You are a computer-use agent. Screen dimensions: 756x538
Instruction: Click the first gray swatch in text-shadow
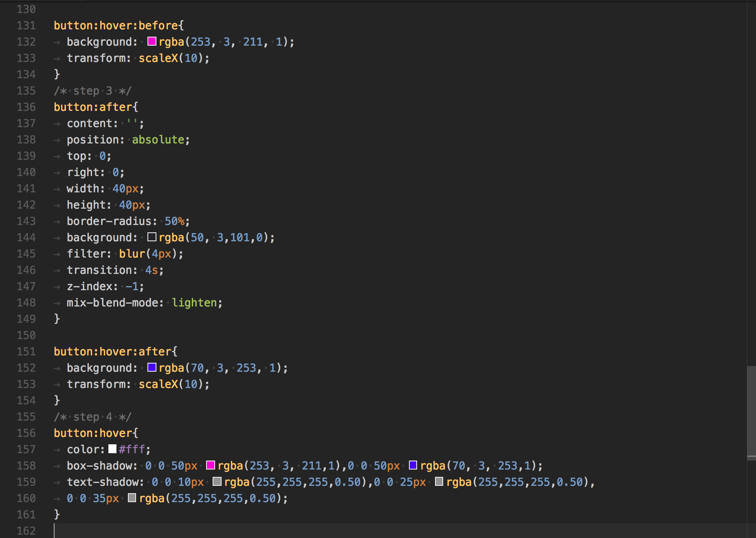tap(217, 481)
